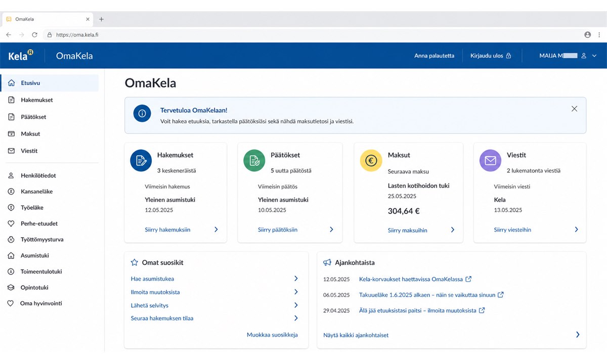
Task: Click chevron on Hae asumistukea row
Action: tap(296, 279)
